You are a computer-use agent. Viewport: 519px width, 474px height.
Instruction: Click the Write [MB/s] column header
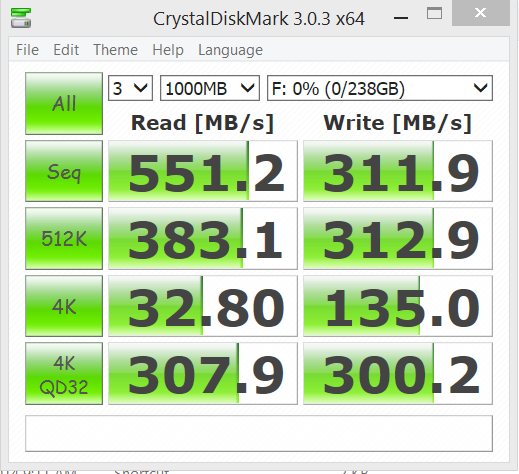[x=397, y=123]
